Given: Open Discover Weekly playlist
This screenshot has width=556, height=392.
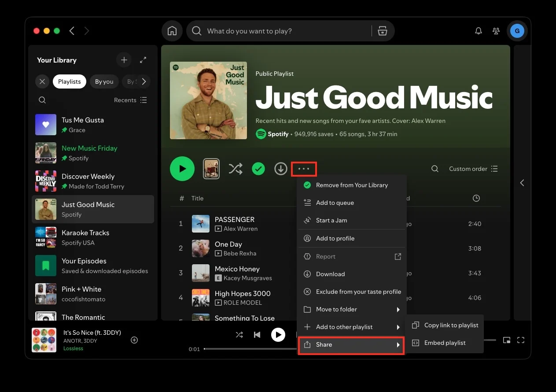Looking at the screenshot, I should tap(93, 181).
